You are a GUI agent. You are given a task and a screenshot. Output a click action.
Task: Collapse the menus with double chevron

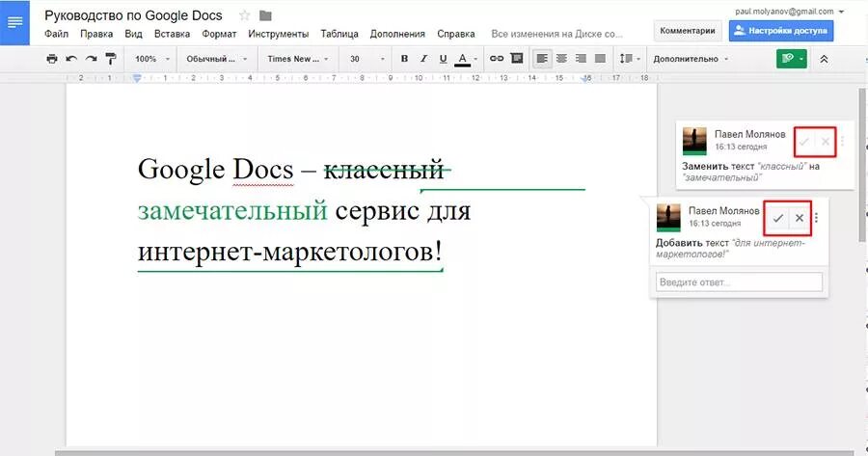pos(824,59)
